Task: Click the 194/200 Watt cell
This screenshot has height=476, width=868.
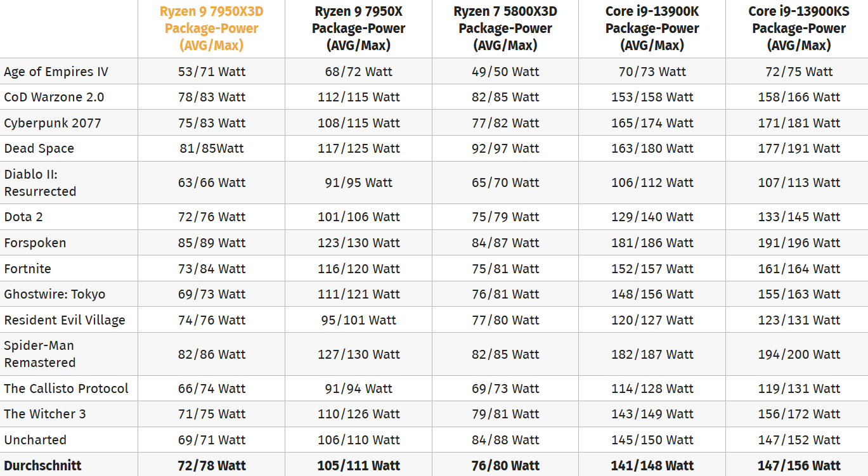Action: pos(799,354)
